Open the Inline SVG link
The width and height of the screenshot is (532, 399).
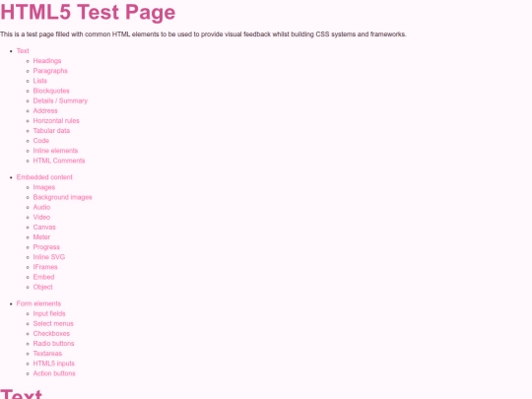click(49, 257)
